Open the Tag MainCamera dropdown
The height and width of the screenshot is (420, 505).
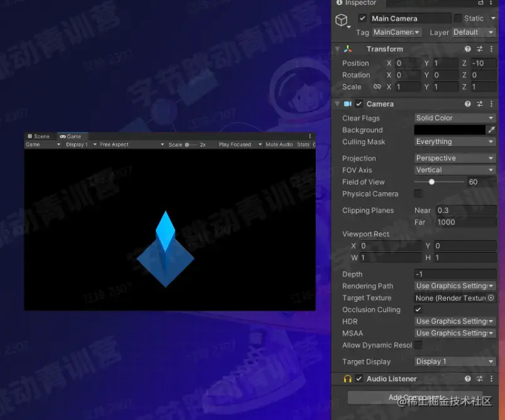[396, 32]
